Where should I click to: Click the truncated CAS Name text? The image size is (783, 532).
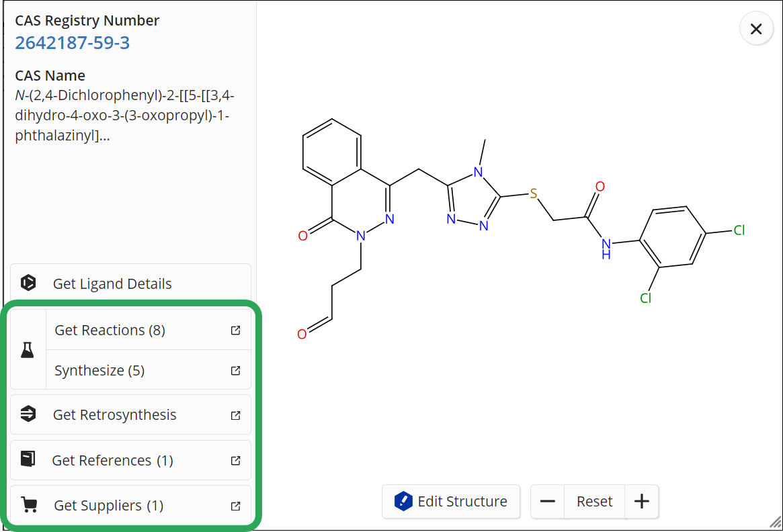click(124, 116)
